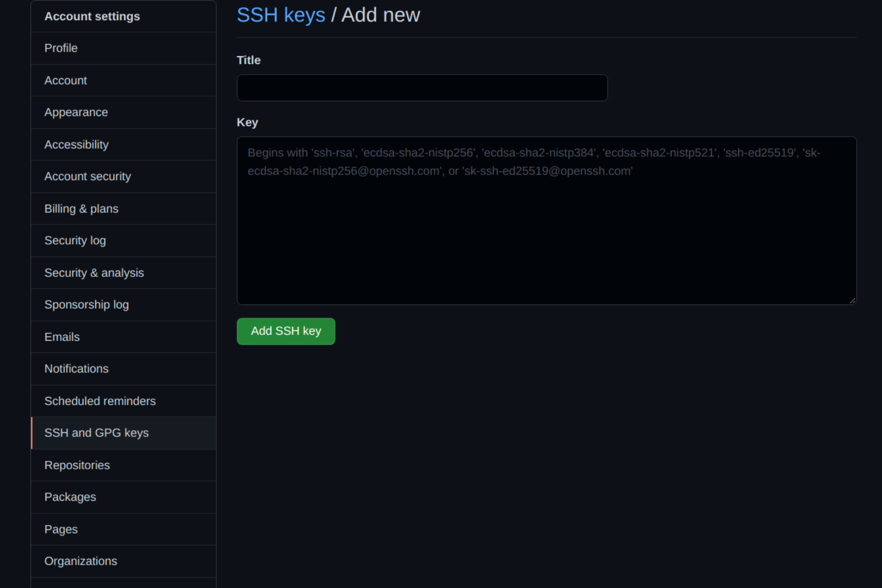View Account security settings

tap(88, 176)
